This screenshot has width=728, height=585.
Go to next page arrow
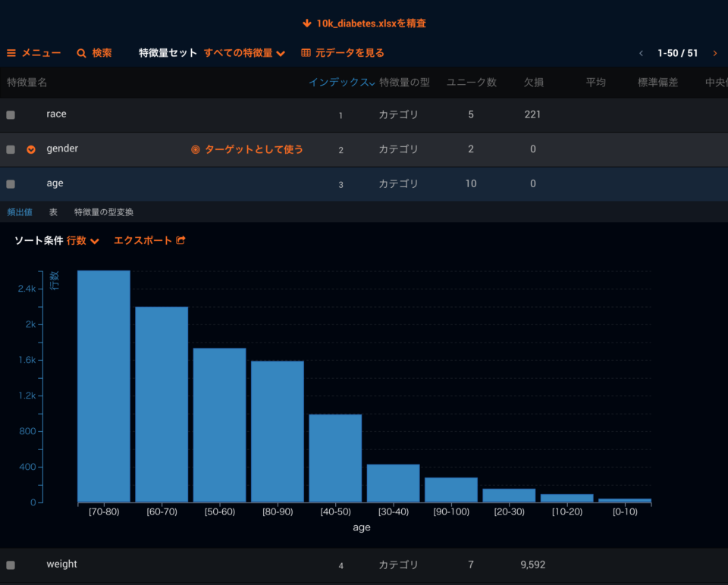715,53
